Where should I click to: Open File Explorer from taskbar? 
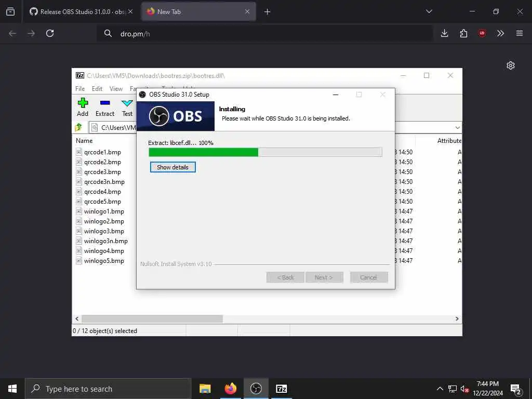(205, 389)
